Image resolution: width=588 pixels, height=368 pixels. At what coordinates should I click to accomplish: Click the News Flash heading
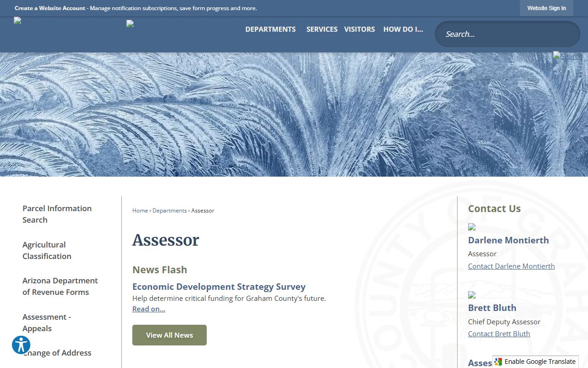coord(160,270)
